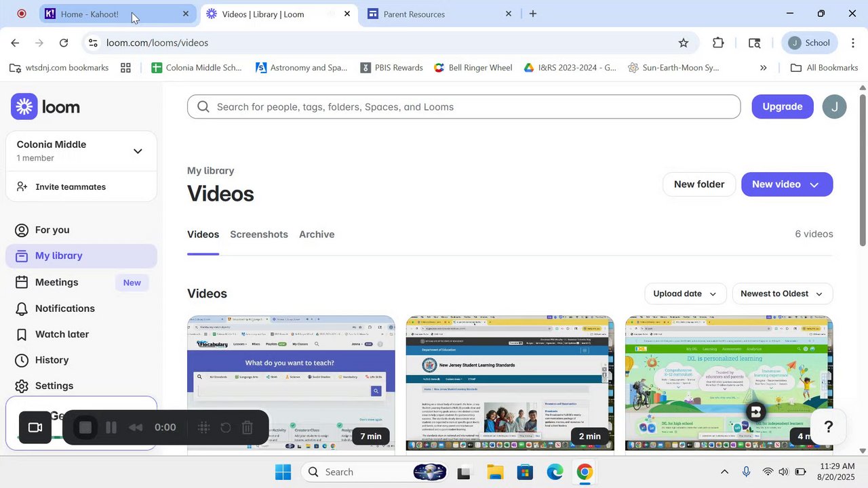Go back to the previous page
The image size is (868, 488).
tap(15, 43)
